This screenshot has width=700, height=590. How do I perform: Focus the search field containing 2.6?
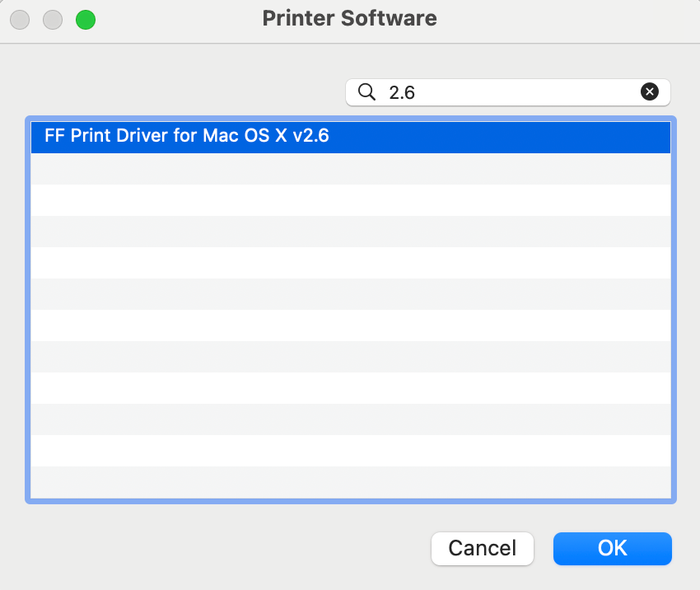tap(507, 92)
